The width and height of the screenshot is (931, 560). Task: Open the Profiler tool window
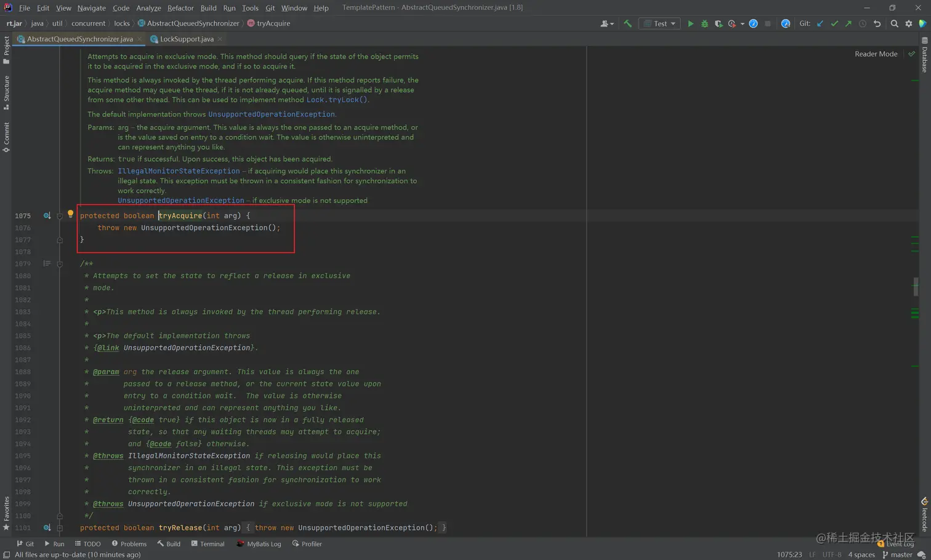tap(307, 544)
